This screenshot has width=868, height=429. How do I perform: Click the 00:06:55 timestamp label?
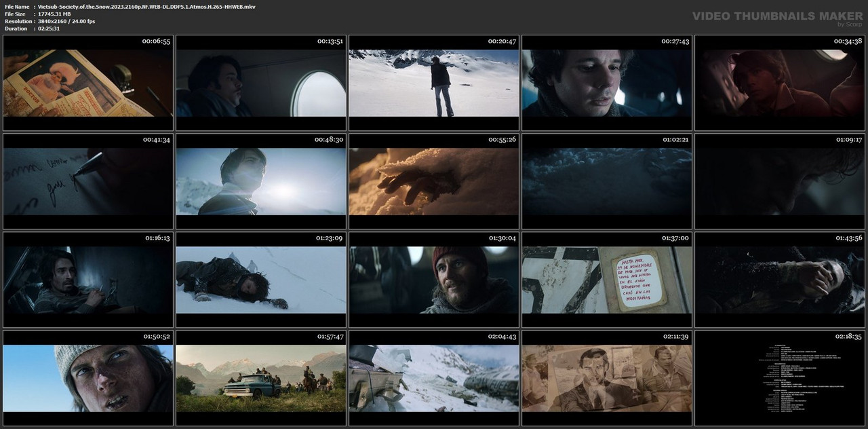point(156,41)
